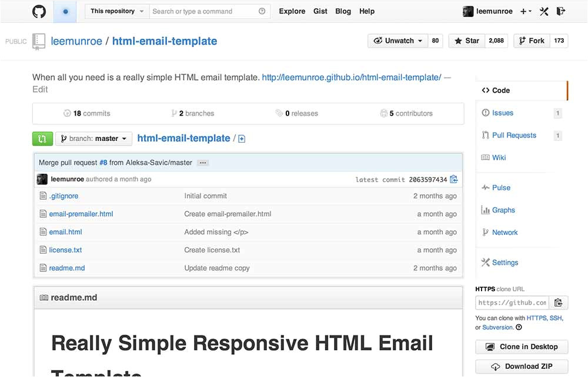The width and height of the screenshot is (588, 377).
Task: Open the notifications indicator icon
Action: 65,11
